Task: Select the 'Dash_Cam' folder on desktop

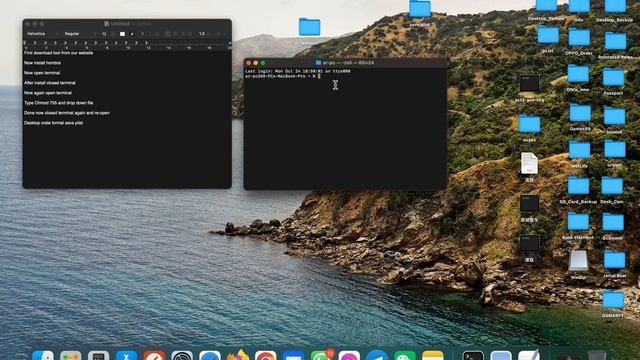Action: click(x=612, y=186)
